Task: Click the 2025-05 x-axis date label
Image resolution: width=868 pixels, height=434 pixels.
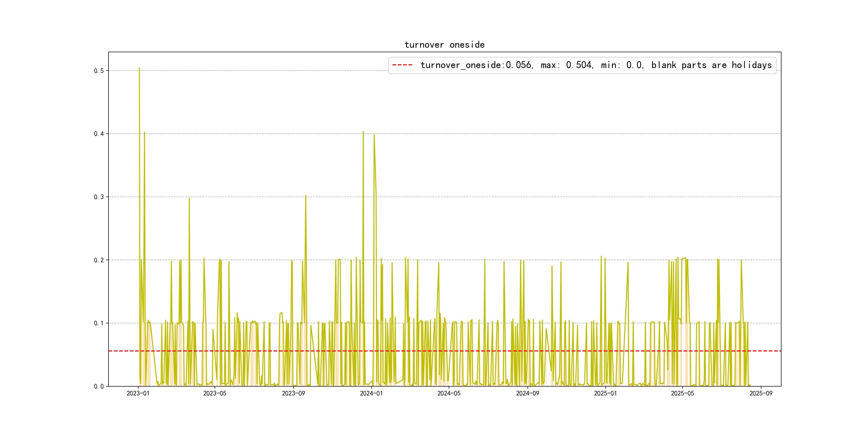Action: click(682, 393)
